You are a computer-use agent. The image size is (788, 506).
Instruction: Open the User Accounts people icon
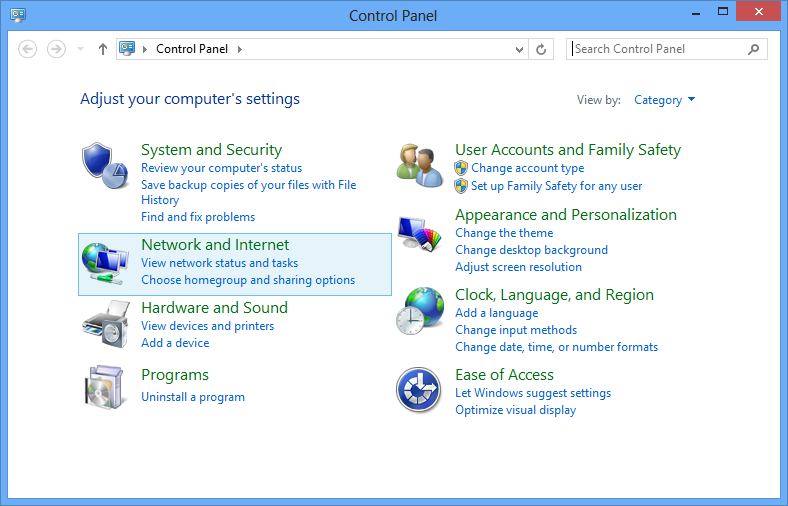coord(420,166)
